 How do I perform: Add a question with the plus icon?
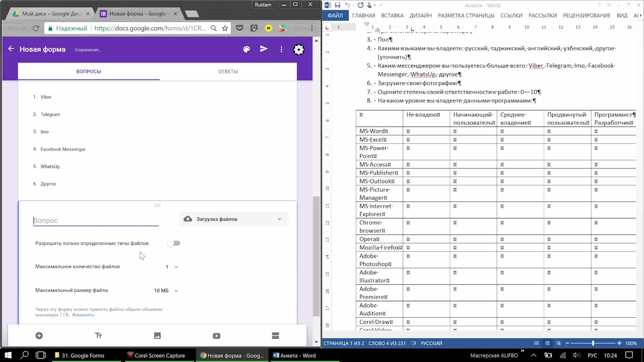pos(39,336)
